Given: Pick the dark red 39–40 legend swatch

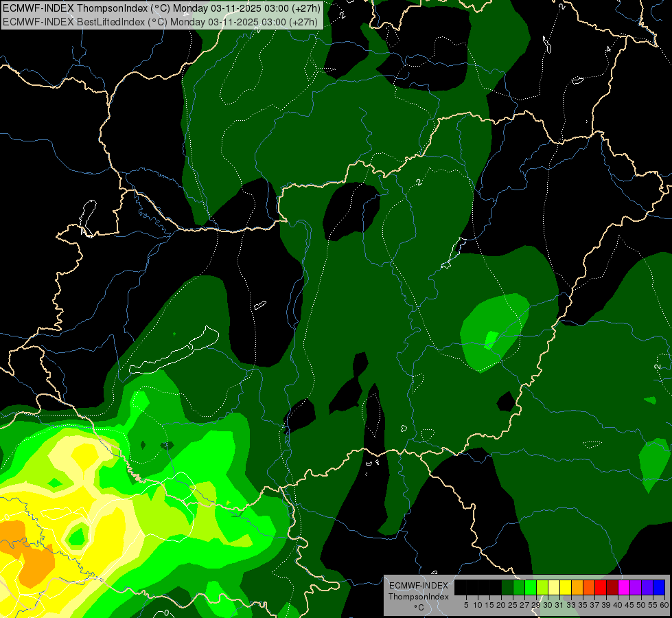Looking at the screenshot, I should (x=612, y=587).
